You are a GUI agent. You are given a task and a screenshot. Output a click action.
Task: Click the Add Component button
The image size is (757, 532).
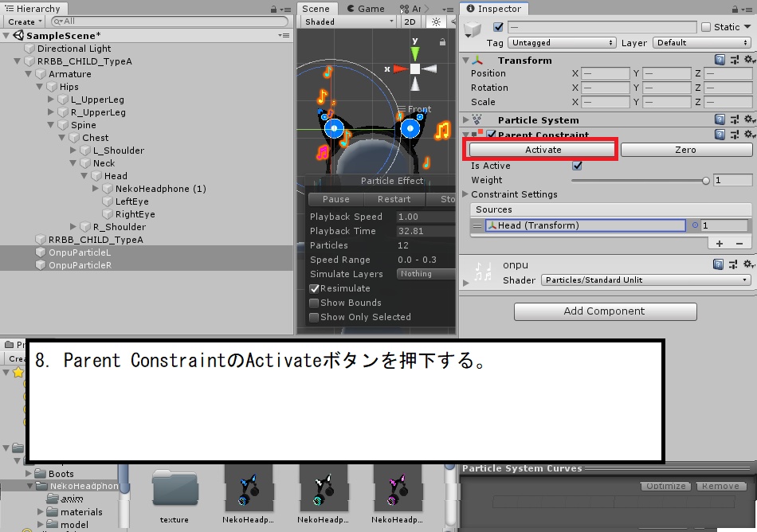coord(605,311)
